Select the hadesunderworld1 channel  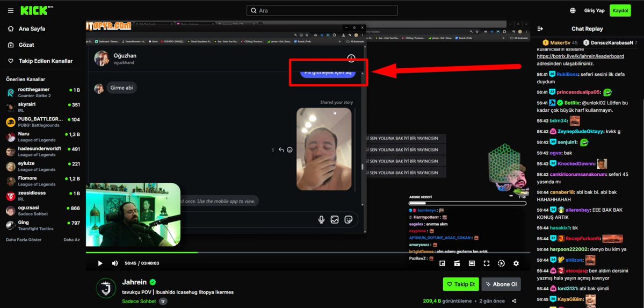click(x=43, y=152)
